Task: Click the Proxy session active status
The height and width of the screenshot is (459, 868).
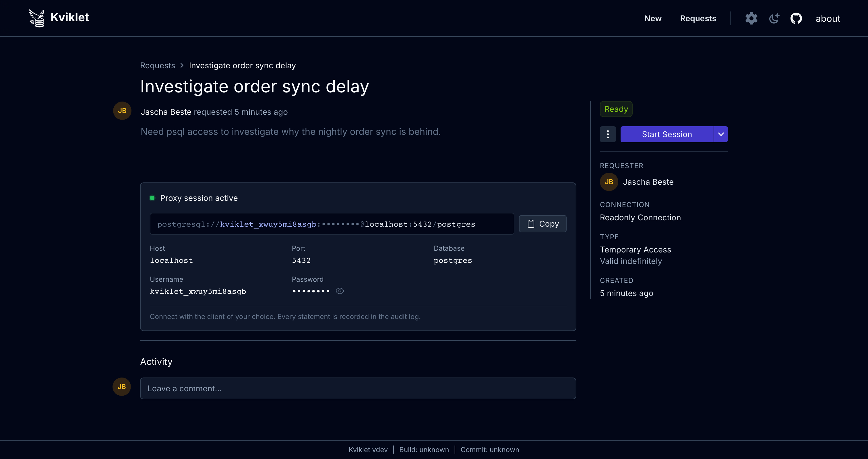Action: pos(193,198)
